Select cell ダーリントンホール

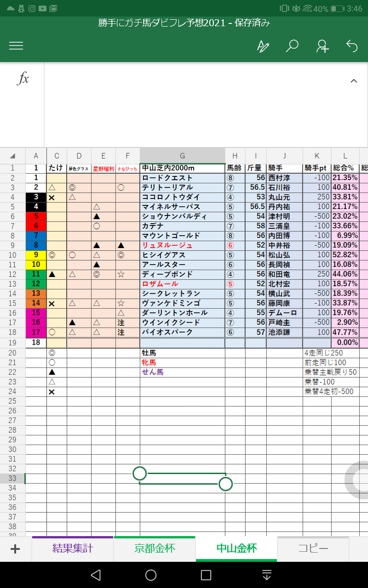183,313
